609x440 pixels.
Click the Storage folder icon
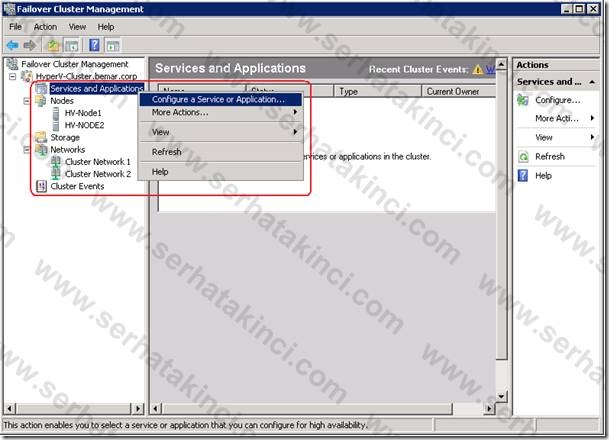[x=41, y=137]
